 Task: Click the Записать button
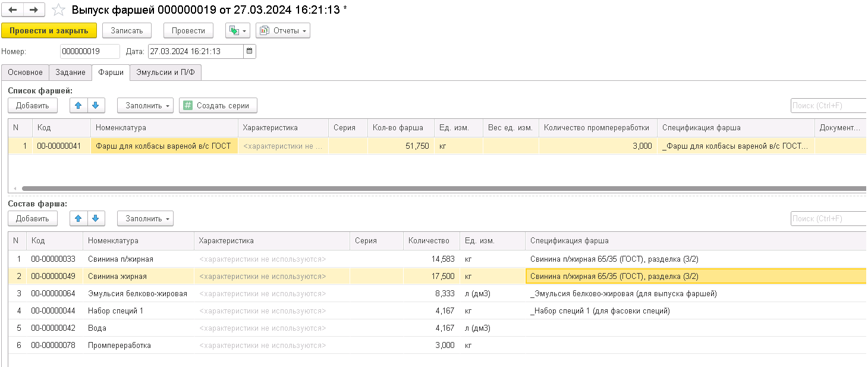pos(127,30)
